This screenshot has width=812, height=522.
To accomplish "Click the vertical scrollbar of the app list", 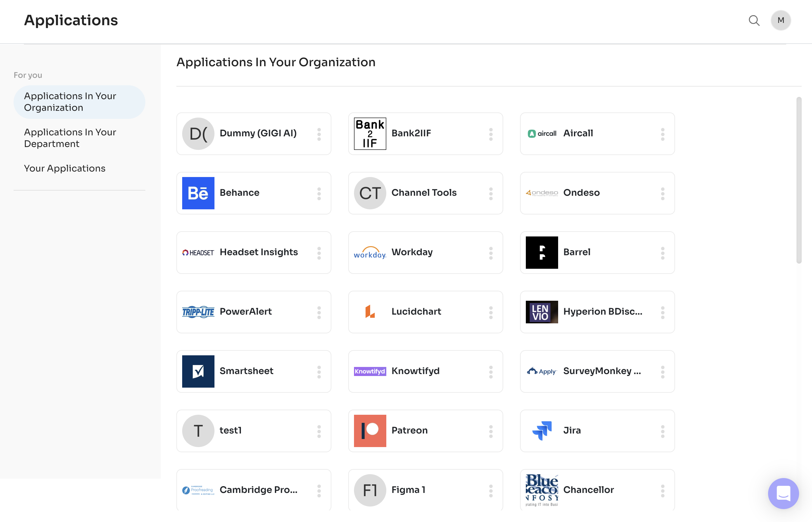I will pyautogui.click(x=798, y=180).
